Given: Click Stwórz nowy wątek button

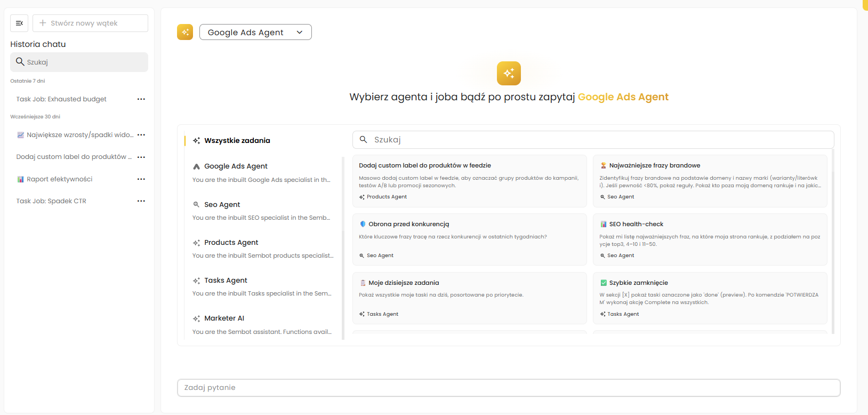Looking at the screenshot, I should [x=90, y=23].
